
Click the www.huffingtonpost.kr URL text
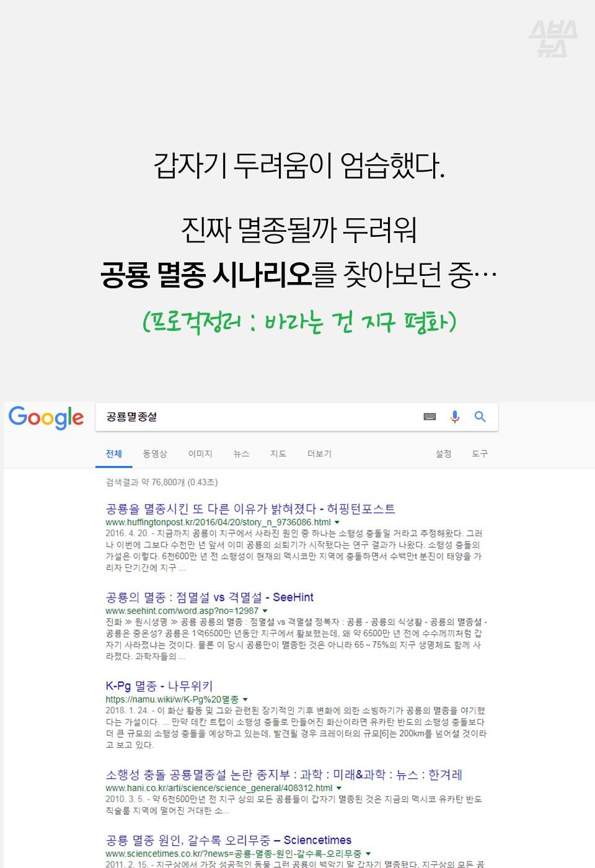(x=218, y=523)
